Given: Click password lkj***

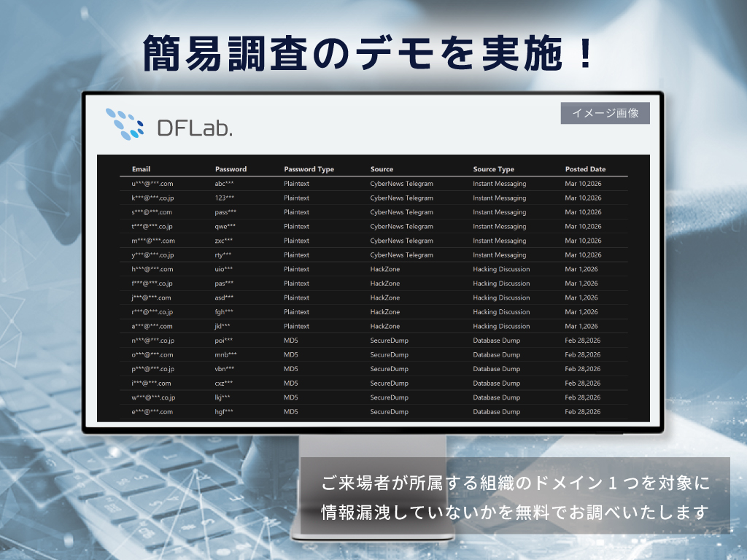Looking at the screenshot, I should [x=222, y=397].
